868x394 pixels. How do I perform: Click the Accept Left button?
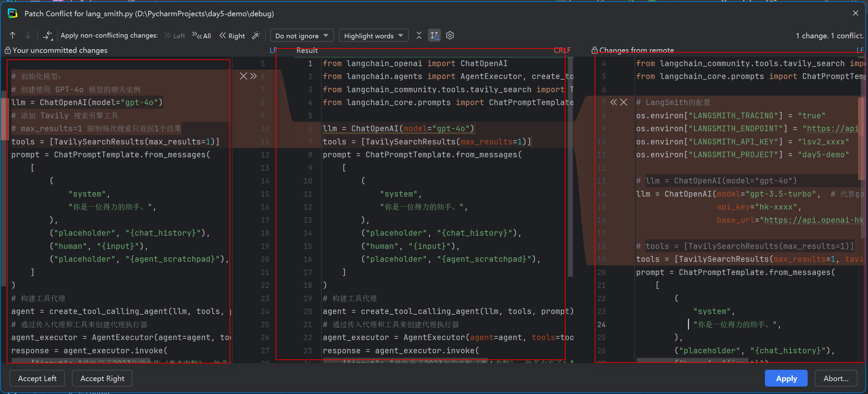[x=37, y=378]
